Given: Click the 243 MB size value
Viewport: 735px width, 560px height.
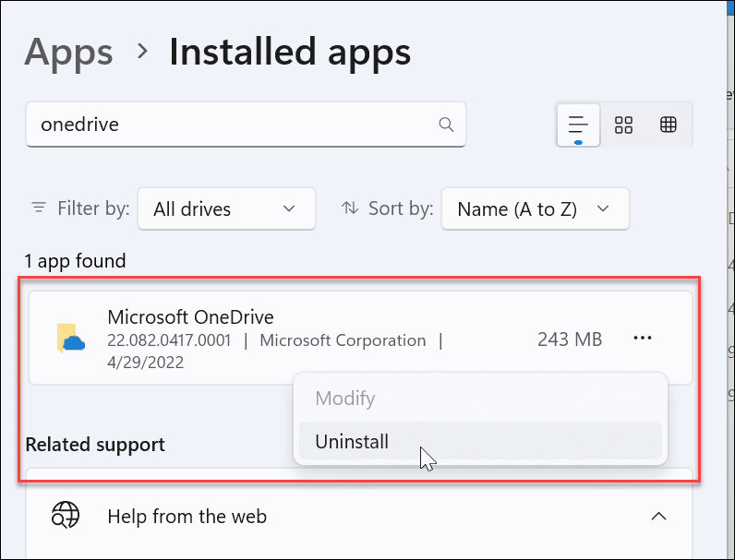Looking at the screenshot, I should coord(570,340).
